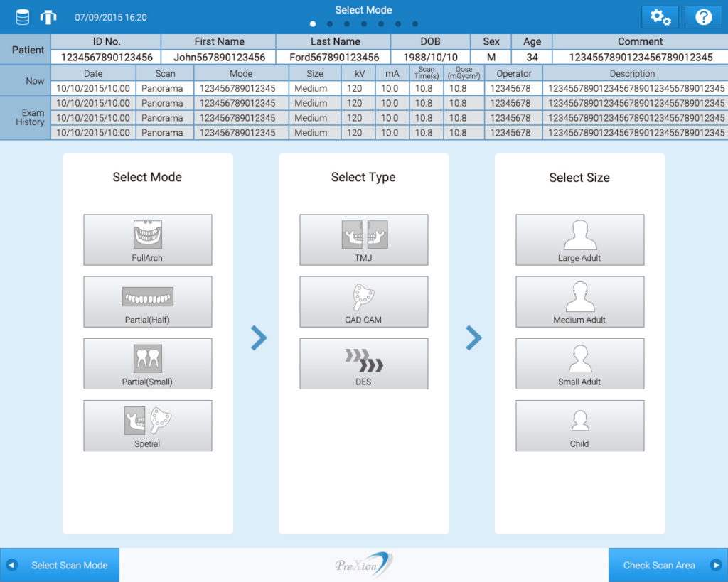728x582 pixels.
Task: Pick the Partial(Small) teeth mode
Action: click(147, 364)
